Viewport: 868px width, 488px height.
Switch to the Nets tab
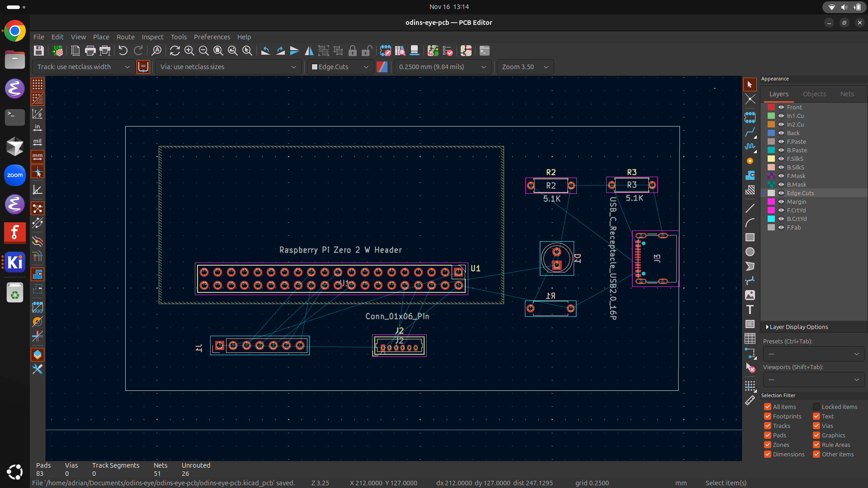(x=847, y=94)
